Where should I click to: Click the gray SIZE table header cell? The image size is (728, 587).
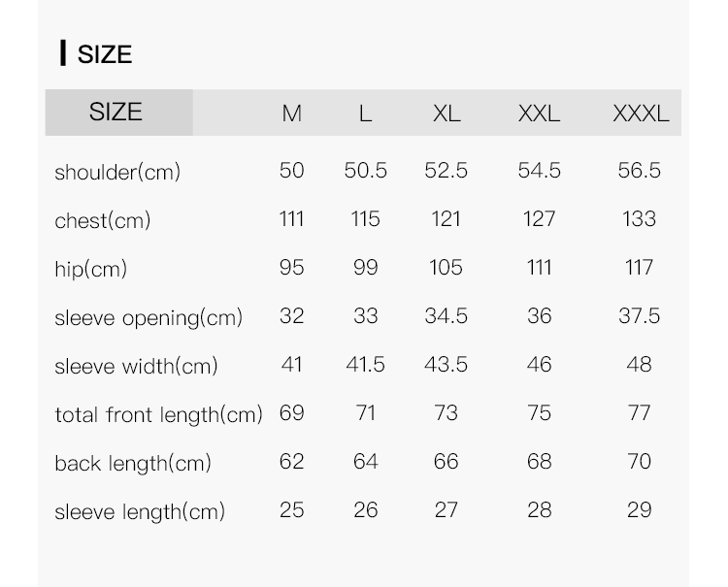point(116,113)
